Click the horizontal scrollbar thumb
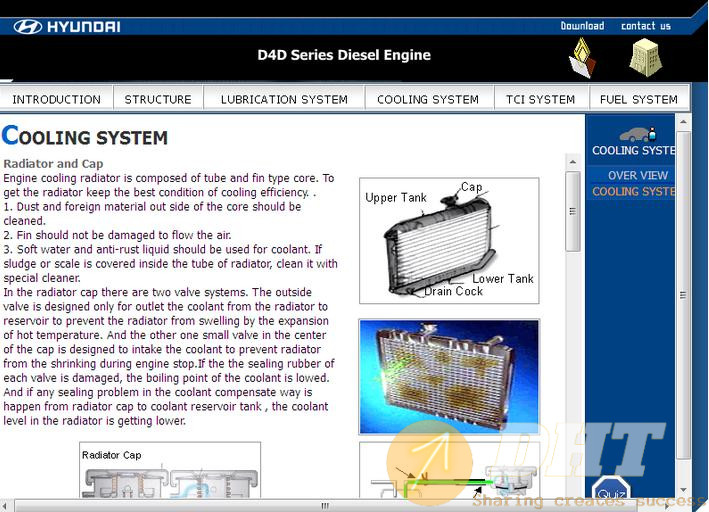Screen dimensions: 709x512 click(x=326, y=506)
